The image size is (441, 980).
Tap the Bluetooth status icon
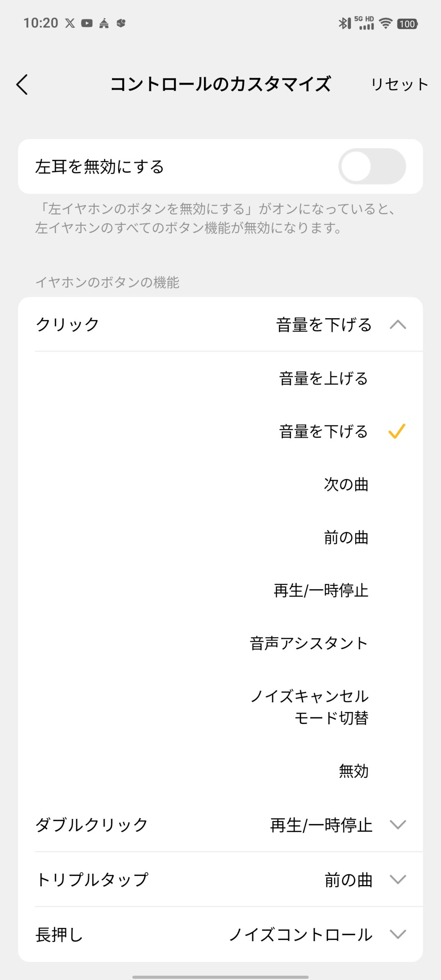tap(344, 23)
